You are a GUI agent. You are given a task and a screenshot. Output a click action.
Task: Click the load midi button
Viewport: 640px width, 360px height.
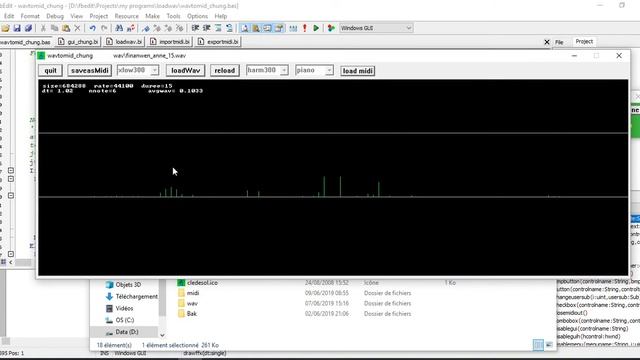pyautogui.click(x=358, y=71)
